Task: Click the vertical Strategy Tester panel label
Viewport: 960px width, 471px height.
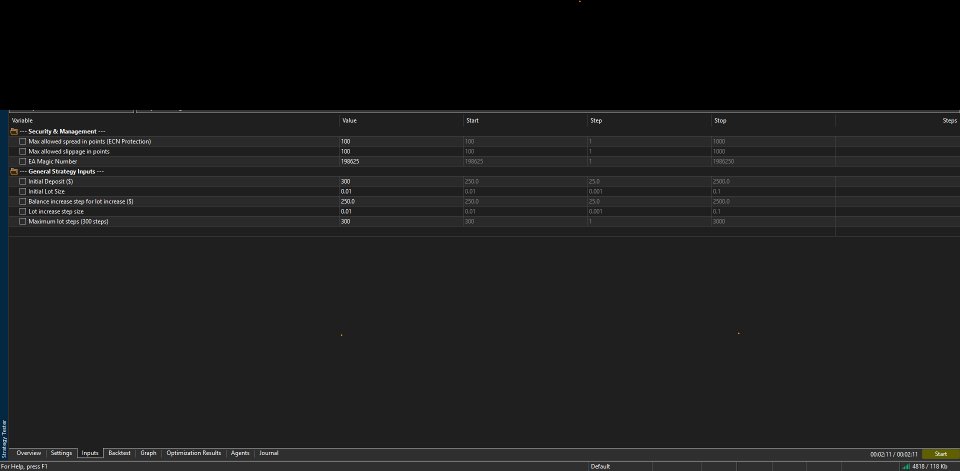Action: (x=4, y=439)
